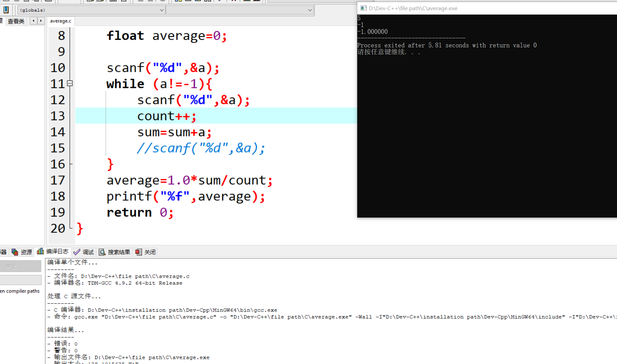Switch to the 调试 debug tab
The image size is (617, 364).
[84, 252]
